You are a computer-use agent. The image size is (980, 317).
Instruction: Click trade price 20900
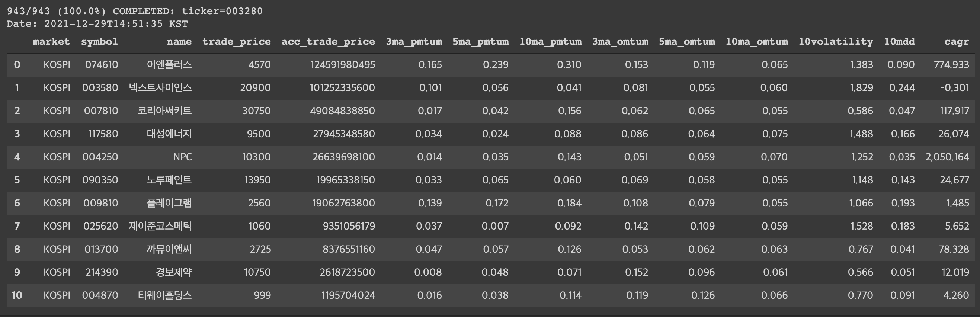point(255,88)
